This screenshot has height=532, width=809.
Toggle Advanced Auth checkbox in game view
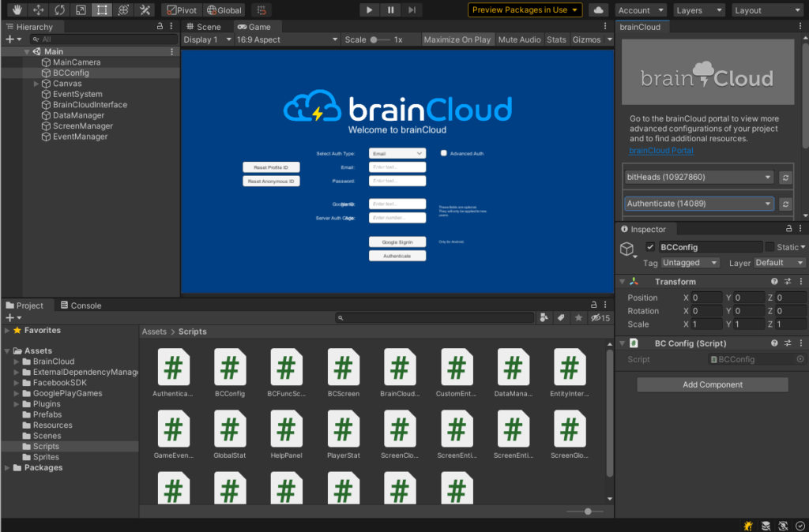[444, 153]
